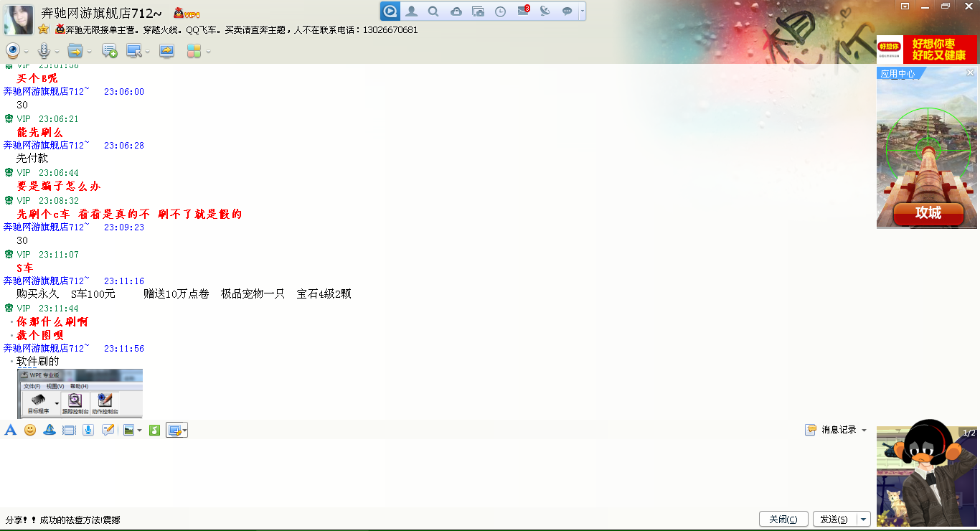Viewport: 980px width, 531px height.
Task: Expand the 消息记录 dropdown arrow
Action: click(x=864, y=430)
